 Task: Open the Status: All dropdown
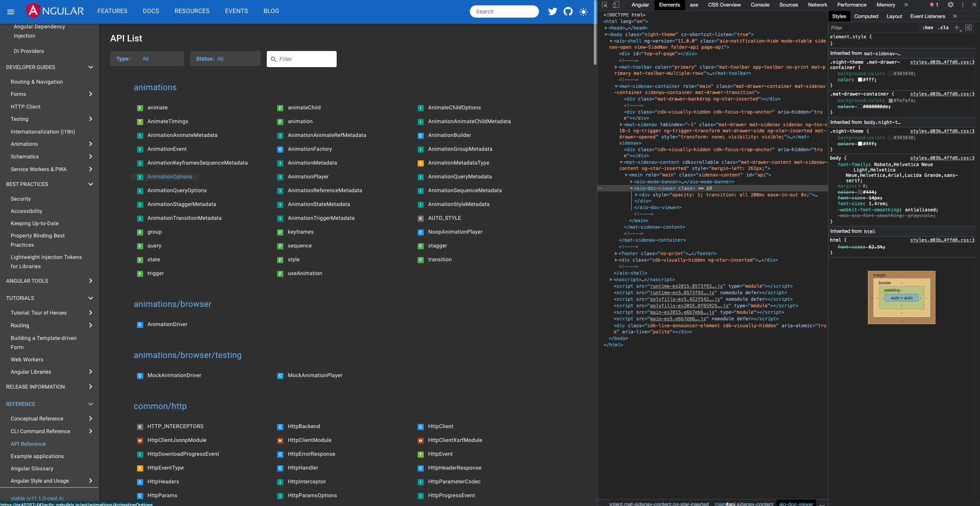pos(225,59)
